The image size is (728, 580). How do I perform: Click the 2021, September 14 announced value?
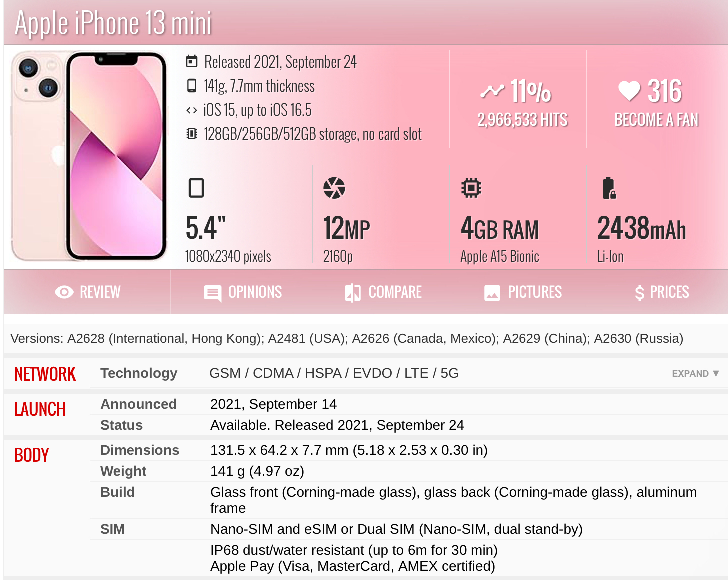pyautogui.click(x=273, y=404)
